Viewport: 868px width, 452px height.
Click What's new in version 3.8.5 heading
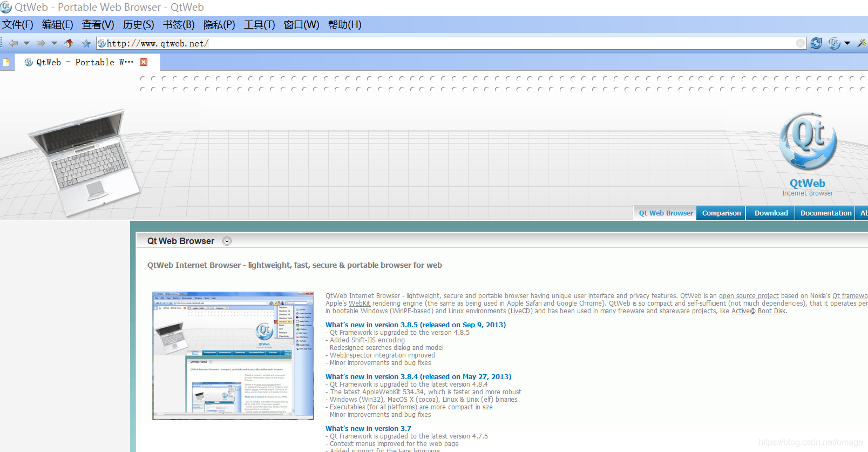tap(416, 325)
